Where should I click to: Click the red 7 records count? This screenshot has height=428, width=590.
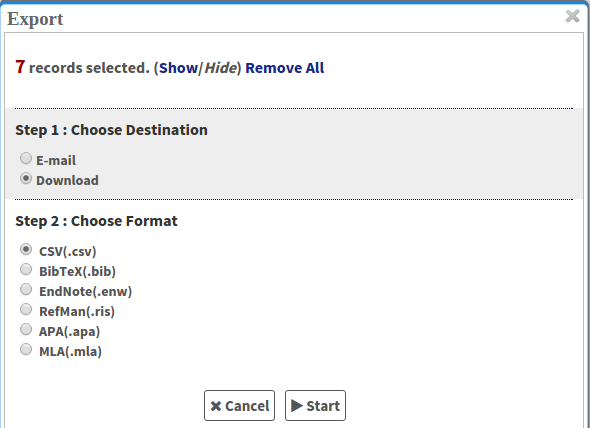click(x=20, y=67)
